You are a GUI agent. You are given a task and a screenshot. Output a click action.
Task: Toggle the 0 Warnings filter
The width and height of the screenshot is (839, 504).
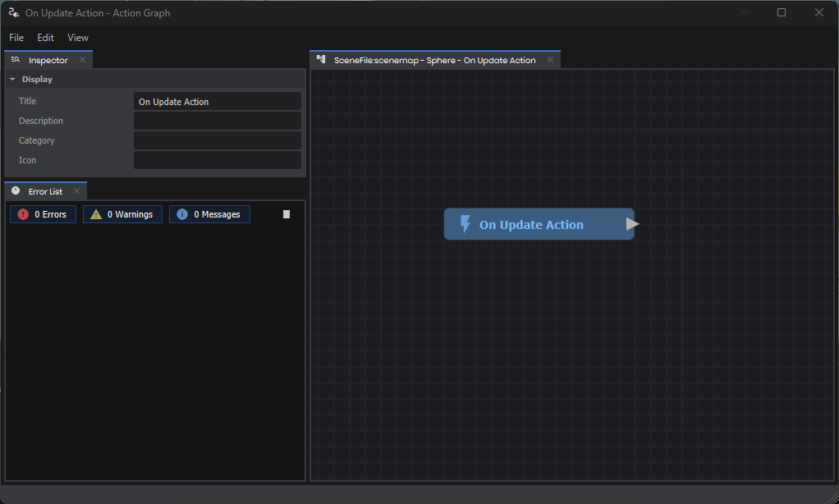click(x=122, y=213)
